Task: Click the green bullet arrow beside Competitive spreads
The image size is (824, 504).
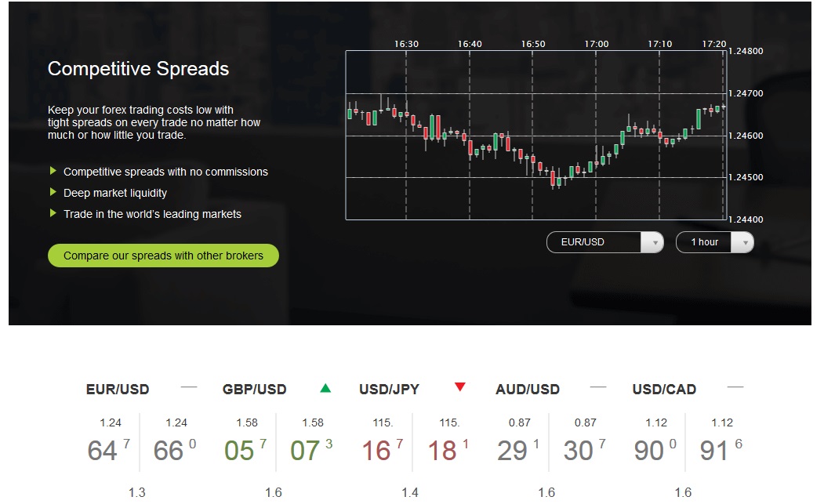Action: click(53, 171)
